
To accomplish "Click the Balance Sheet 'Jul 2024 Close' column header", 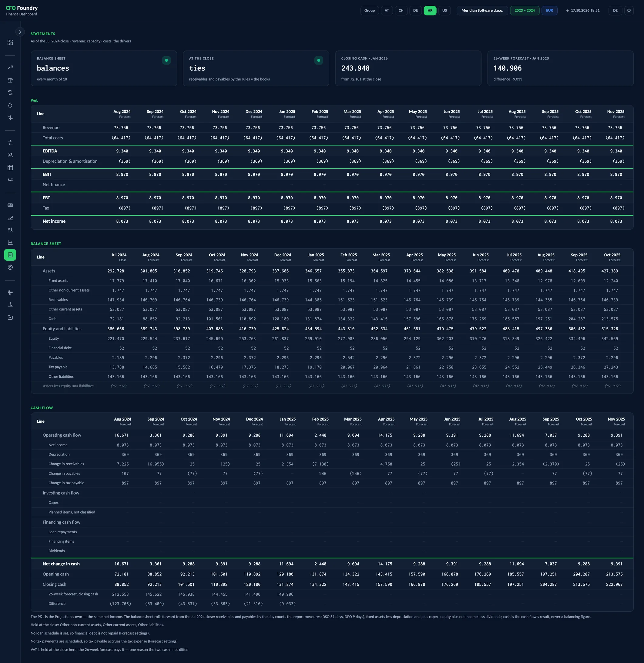I will [119, 257].
